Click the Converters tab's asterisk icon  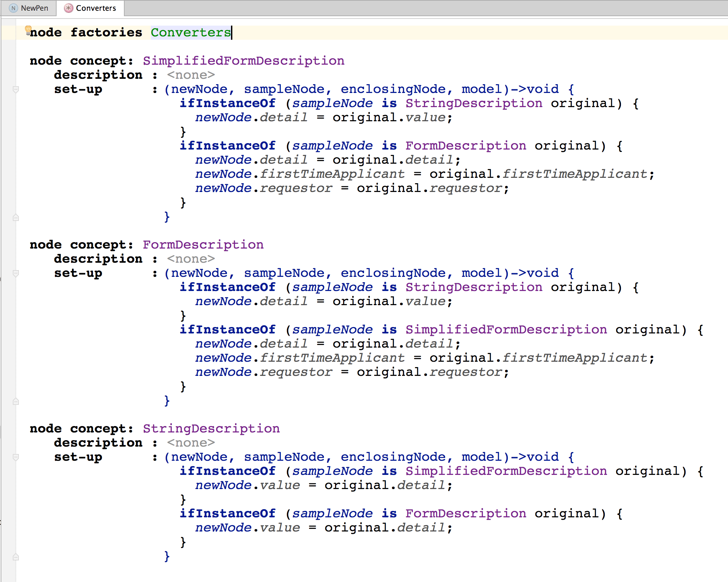coord(69,8)
